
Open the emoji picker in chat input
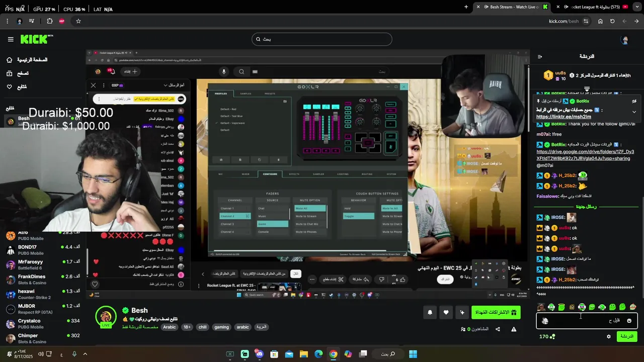pyautogui.click(x=629, y=320)
